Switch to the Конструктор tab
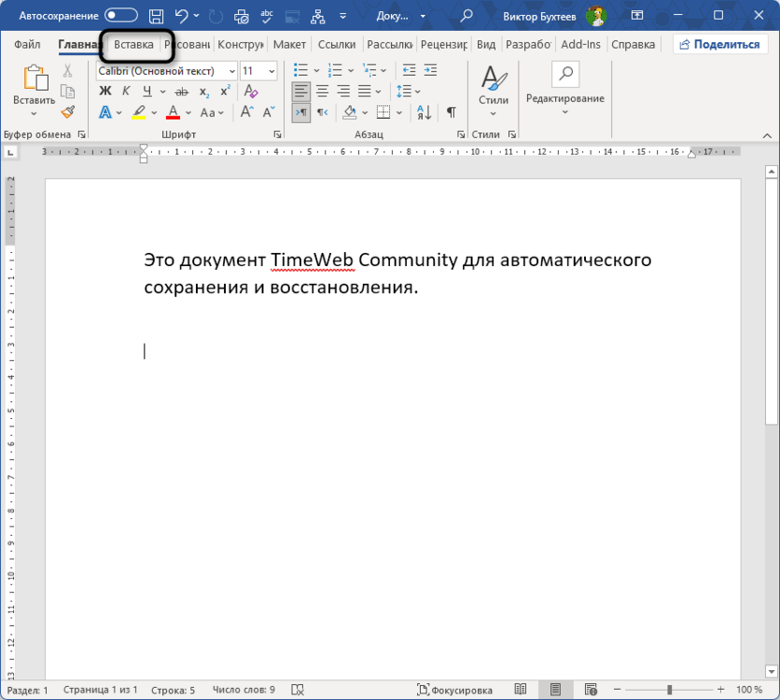The image size is (780, 700). (240, 44)
